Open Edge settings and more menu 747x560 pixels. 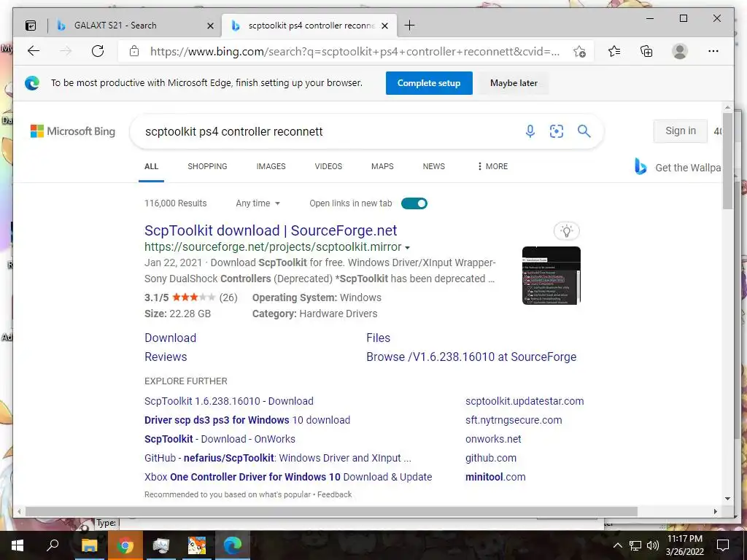[x=713, y=51]
